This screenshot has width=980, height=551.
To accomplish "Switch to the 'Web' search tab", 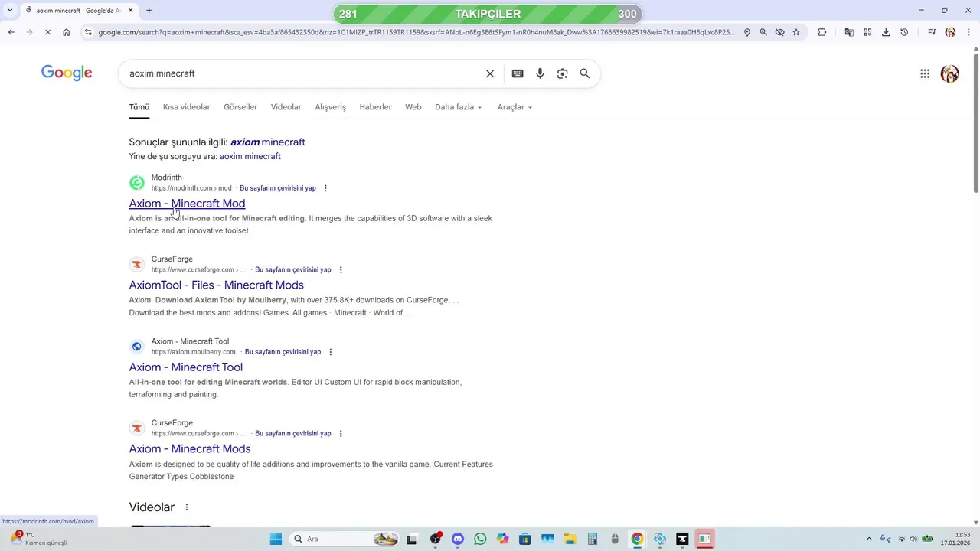I will 413,107.
